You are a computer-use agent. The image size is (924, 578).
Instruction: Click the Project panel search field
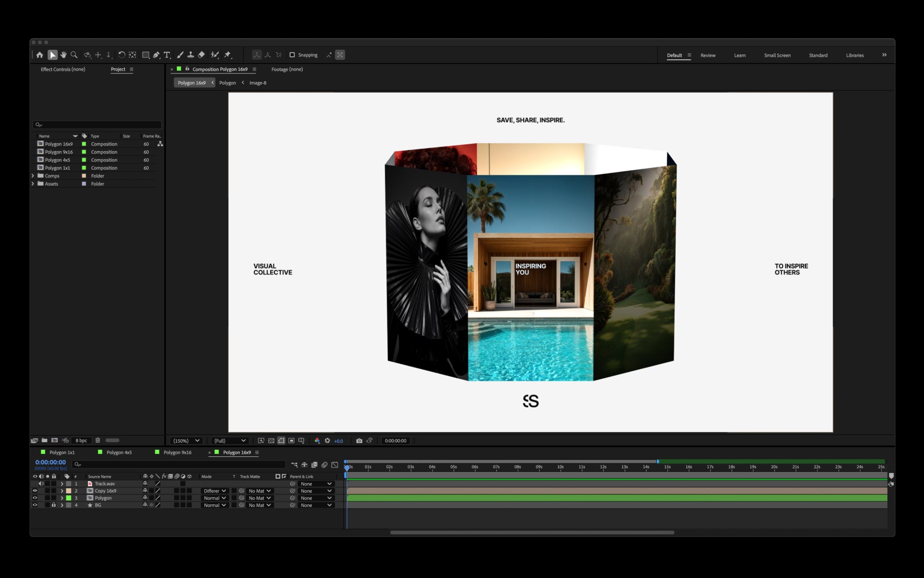tap(97, 124)
